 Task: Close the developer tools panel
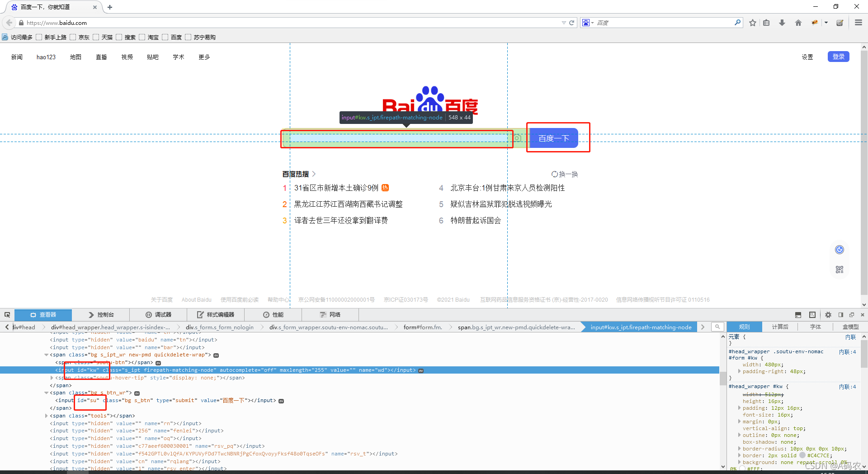click(x=862, y=315)
